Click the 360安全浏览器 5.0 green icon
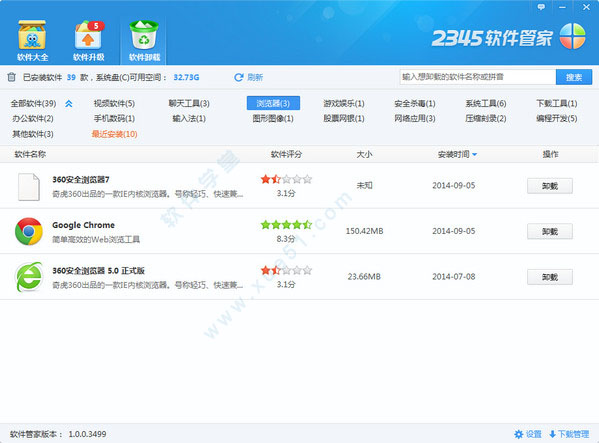The height and width of the screenshot is (443, 599). [29, 277]
